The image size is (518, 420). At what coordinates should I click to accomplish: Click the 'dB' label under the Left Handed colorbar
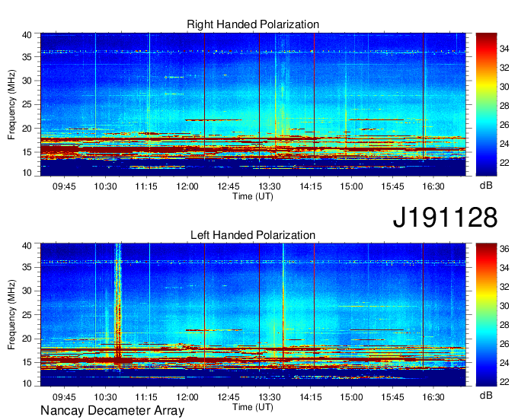coord(486,395)
